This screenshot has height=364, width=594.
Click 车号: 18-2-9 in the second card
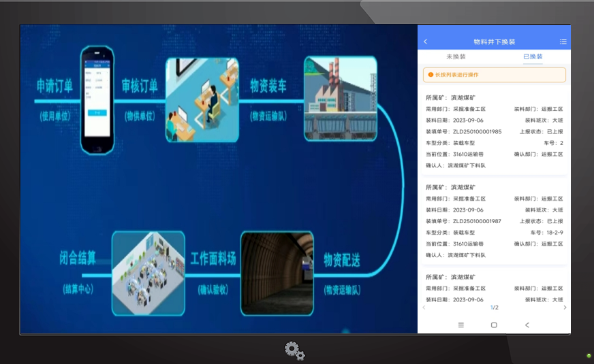[x=546, y=233]
